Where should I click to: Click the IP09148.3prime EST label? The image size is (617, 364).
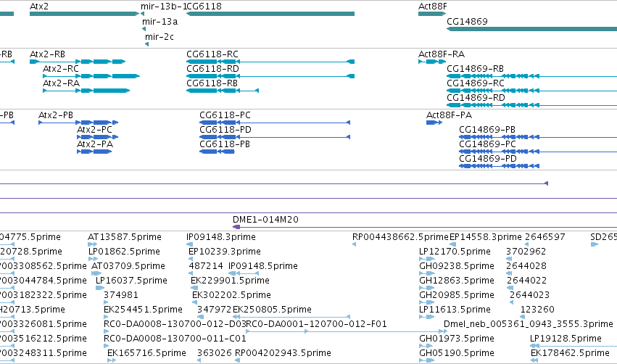click(x=220, y=237)
